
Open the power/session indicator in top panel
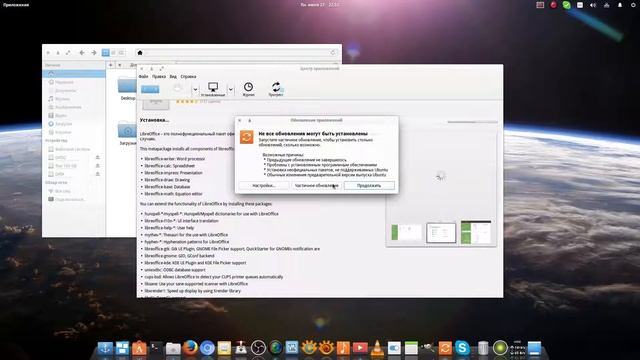click(633, 5)
